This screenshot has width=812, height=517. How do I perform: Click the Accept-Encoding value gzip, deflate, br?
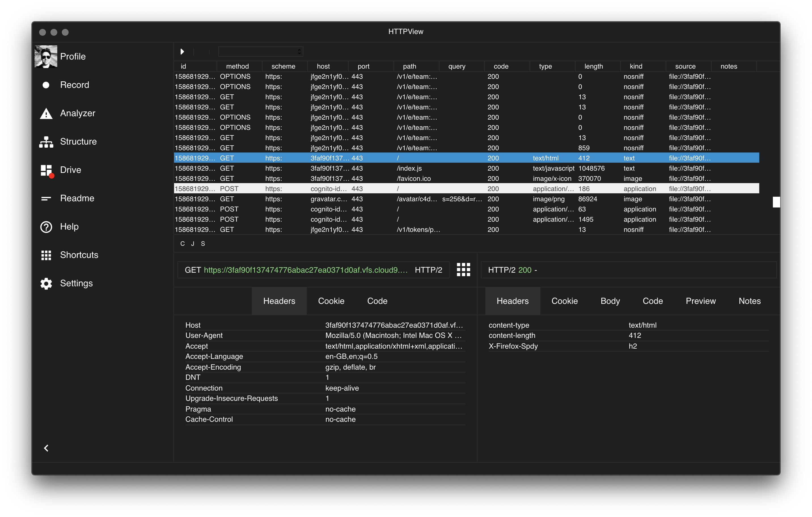point(350,367)
